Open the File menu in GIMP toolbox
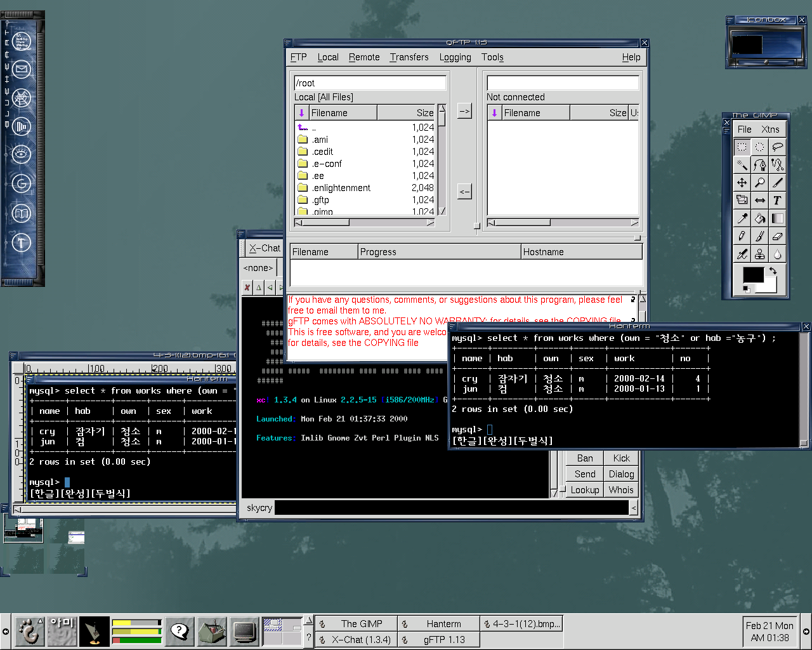 pos(745,129)
